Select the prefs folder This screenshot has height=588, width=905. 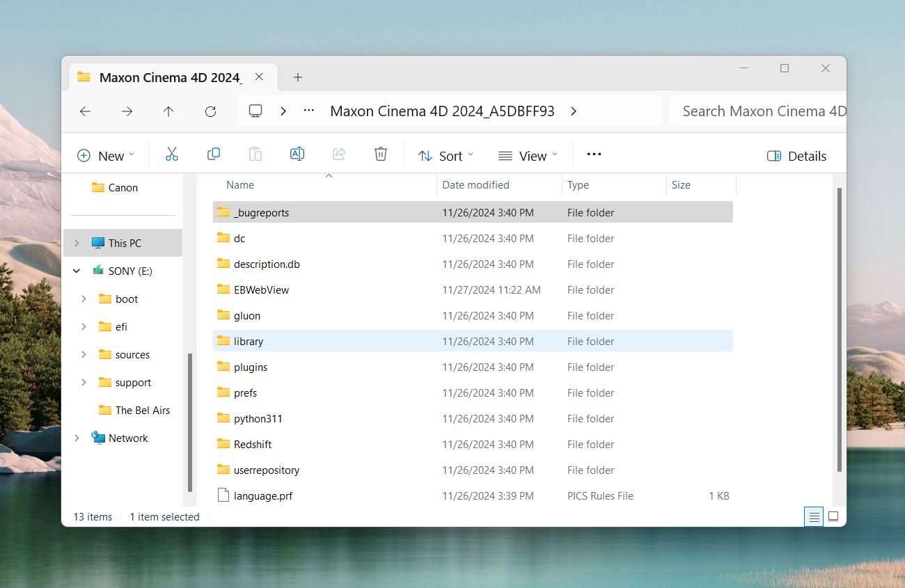(x=473, y=392)
